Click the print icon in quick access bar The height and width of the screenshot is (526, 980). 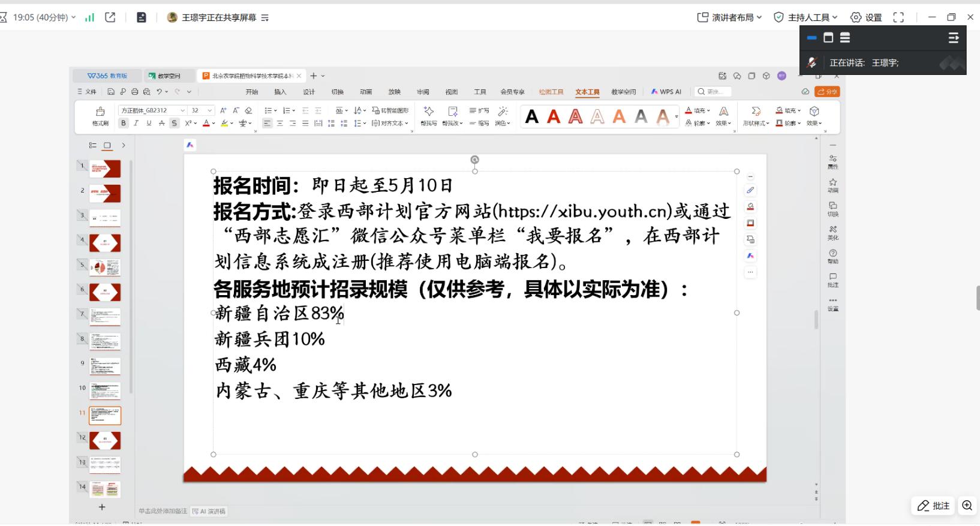(x=134, y=92)
